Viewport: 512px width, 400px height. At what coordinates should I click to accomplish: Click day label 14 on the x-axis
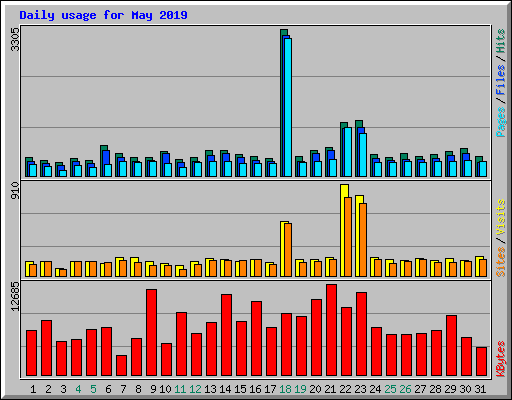click(225, 389)
